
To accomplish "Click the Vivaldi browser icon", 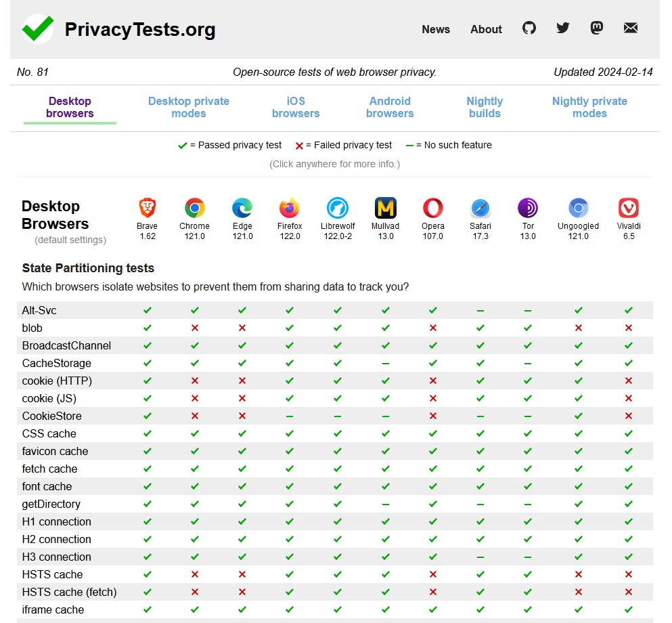I will [x=629, y=208].
